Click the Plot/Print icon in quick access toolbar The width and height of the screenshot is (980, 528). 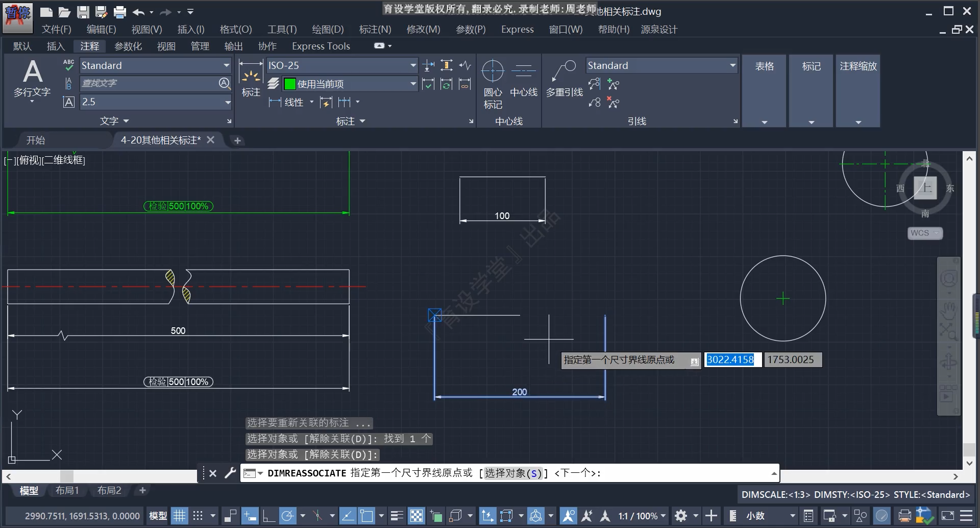(120, 12)
